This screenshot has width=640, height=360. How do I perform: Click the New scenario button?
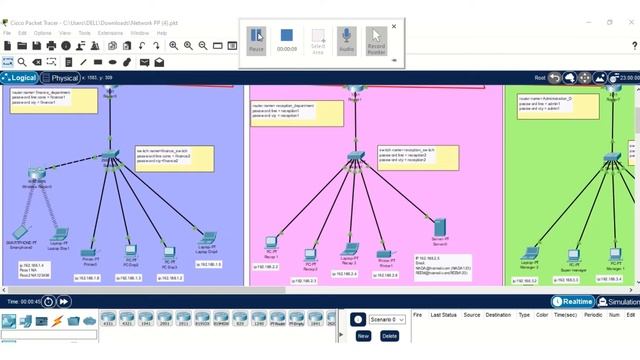tap(363, 336)
